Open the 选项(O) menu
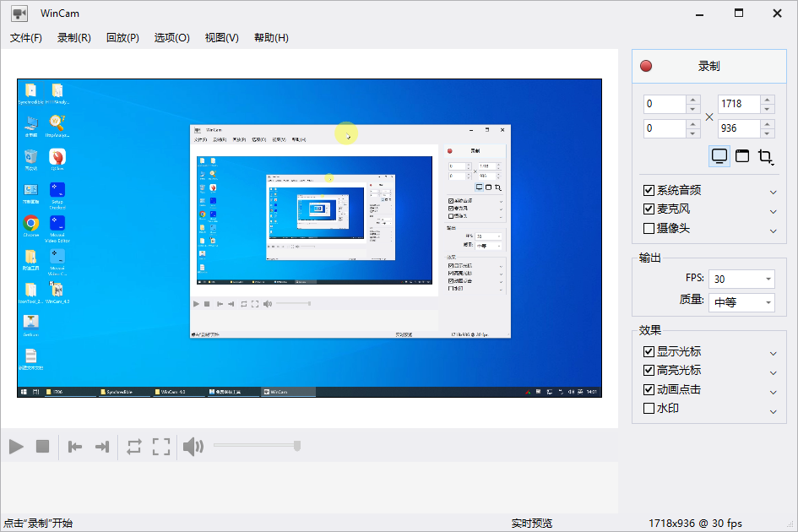 point(172,38)
